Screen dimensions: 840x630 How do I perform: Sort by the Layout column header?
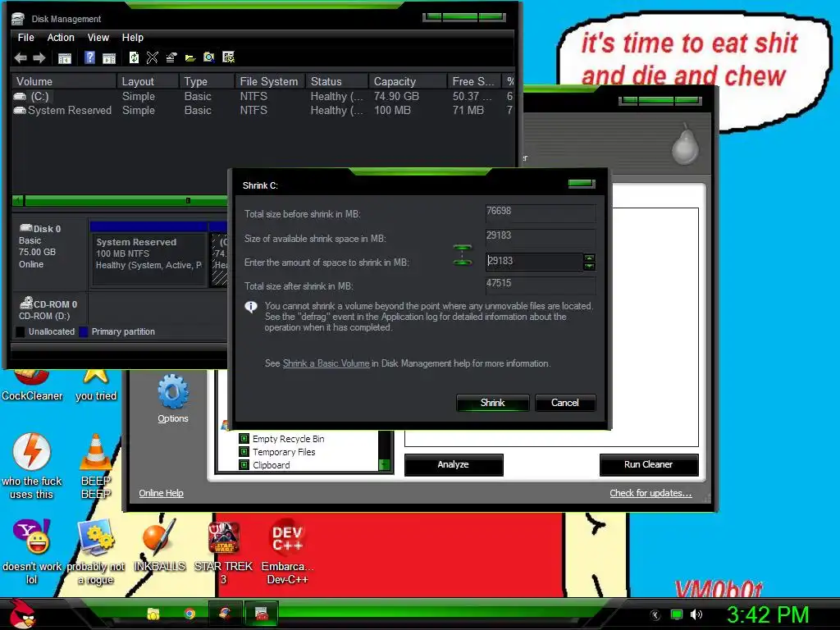pos(148,81)
